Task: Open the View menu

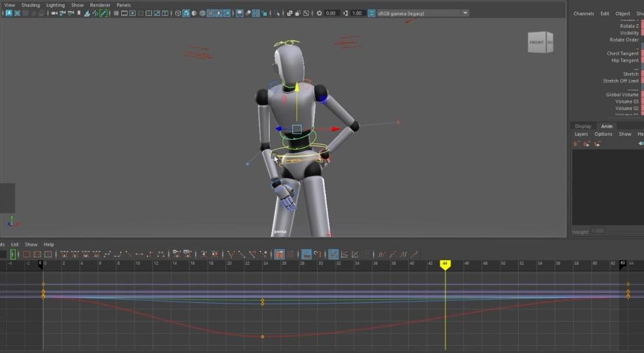Action: [9, 5]
